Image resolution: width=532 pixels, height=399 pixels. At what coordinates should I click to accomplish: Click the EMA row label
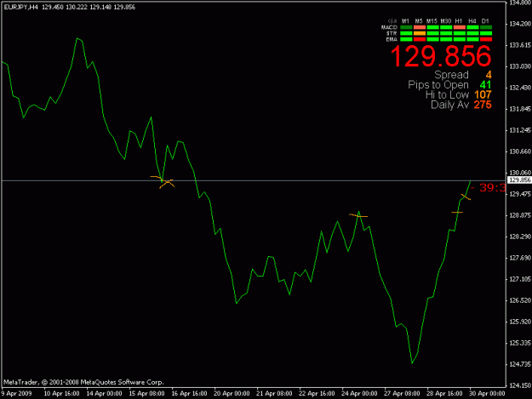(x=392, y=39)
